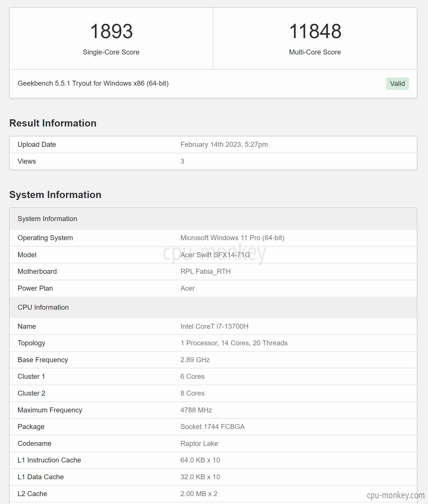Click the Package row label
428x504 pixels.
31,427
